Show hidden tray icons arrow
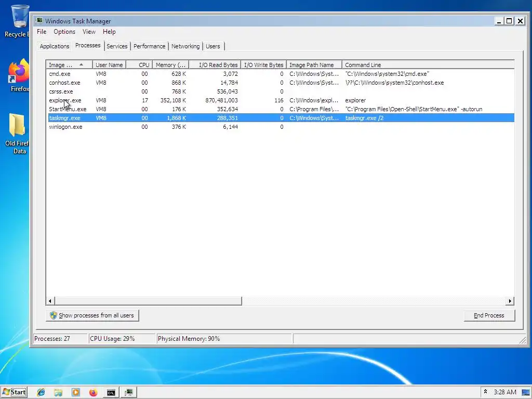The height and width of the screenshot is (399, 532). (x=486, y=392)
